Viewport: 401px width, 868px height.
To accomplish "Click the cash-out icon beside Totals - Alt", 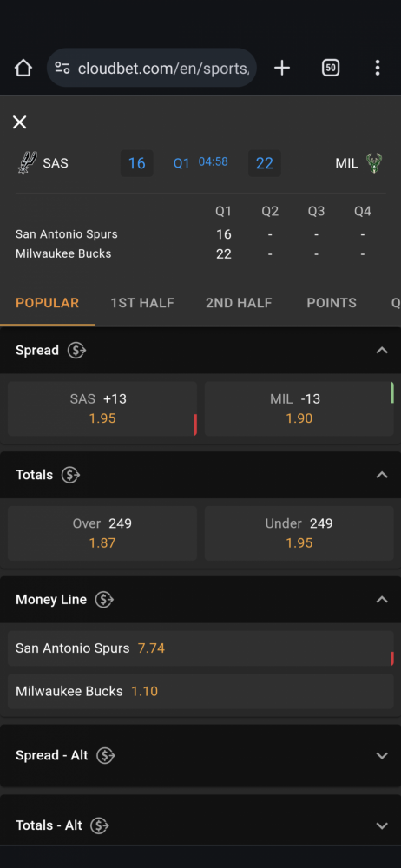I will pos(100,826).
